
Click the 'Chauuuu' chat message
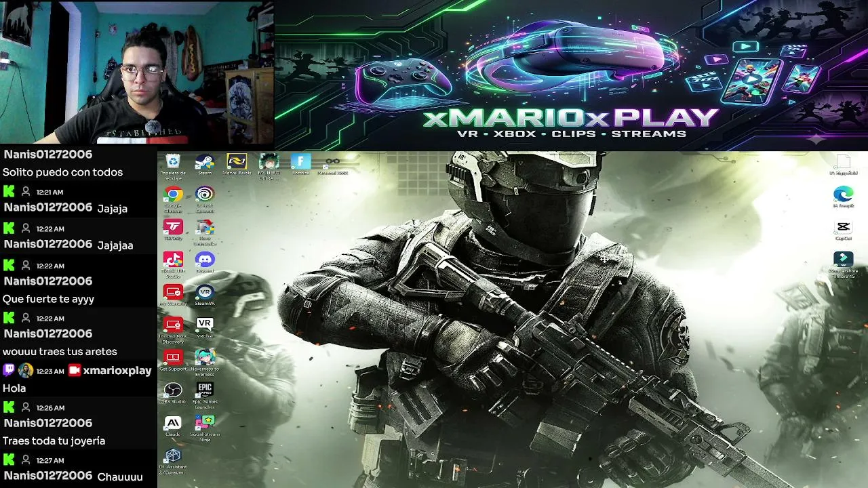point(120,477)
